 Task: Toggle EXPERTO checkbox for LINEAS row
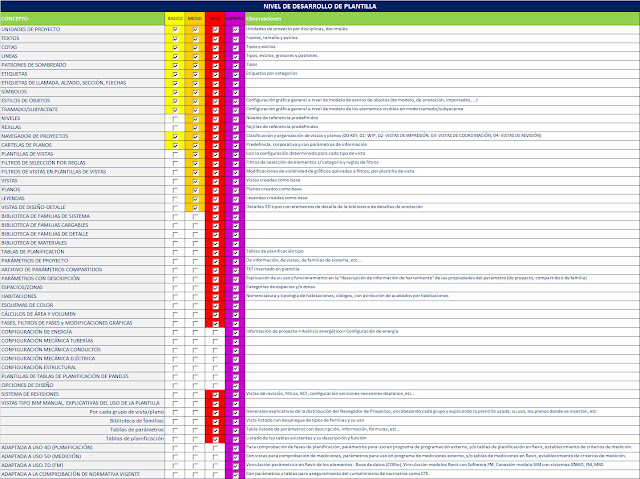[235, 56]
